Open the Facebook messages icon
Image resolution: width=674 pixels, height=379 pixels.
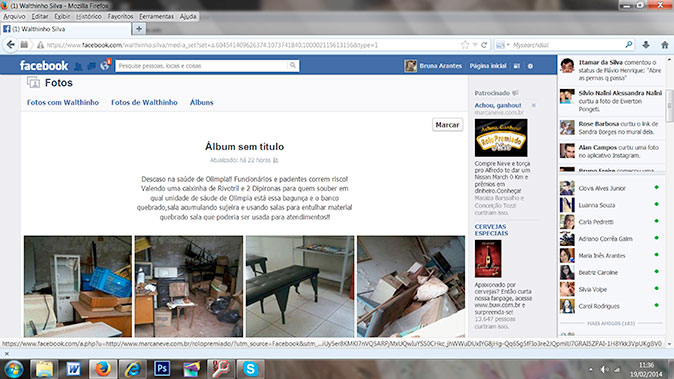coord(91,66)
